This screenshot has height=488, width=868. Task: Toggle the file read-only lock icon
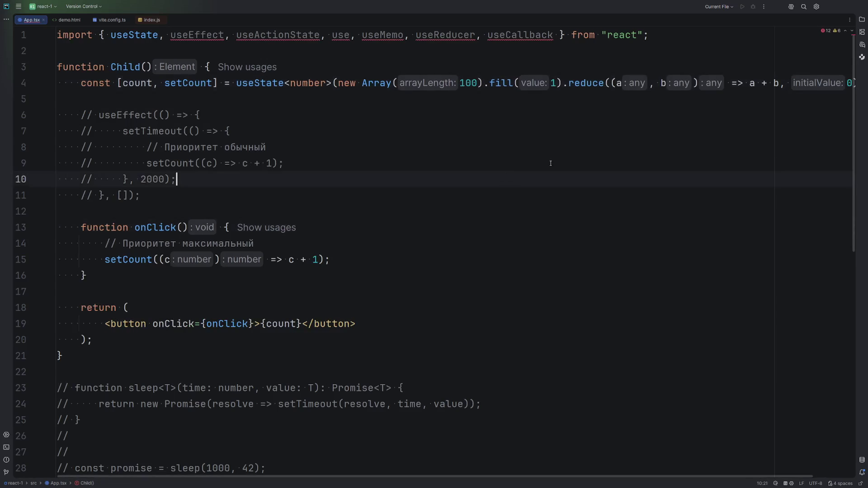[x=861, y=483]
